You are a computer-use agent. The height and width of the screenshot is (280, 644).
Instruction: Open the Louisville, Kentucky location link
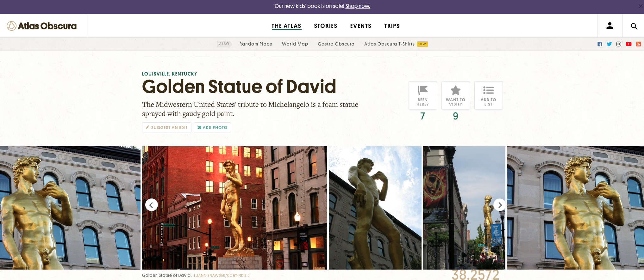point(170,74)
